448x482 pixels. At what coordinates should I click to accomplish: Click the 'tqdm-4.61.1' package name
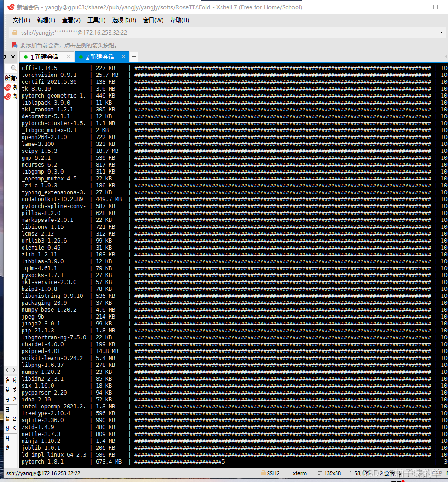(39, 268)
